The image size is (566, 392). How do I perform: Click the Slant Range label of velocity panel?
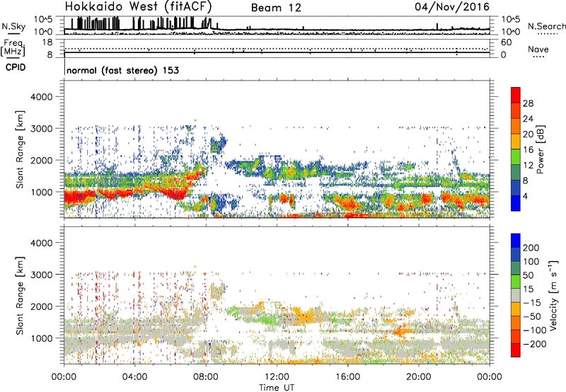click(20, 296)
